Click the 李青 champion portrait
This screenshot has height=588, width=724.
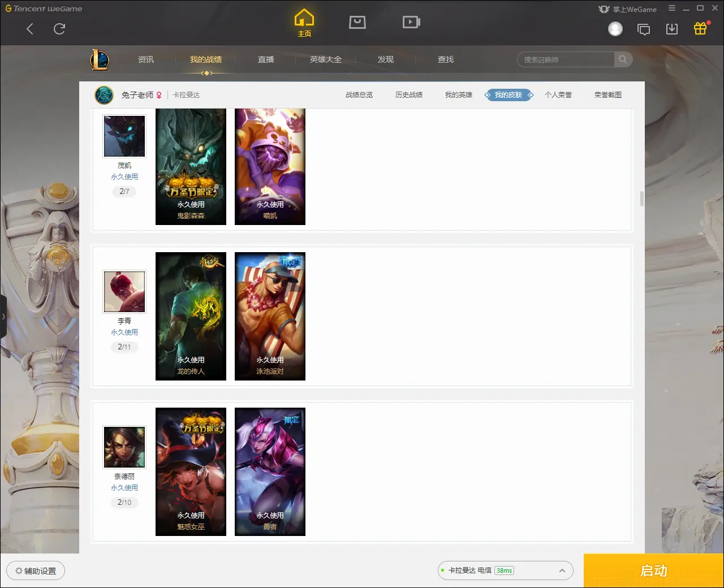(x=124, y=292)
